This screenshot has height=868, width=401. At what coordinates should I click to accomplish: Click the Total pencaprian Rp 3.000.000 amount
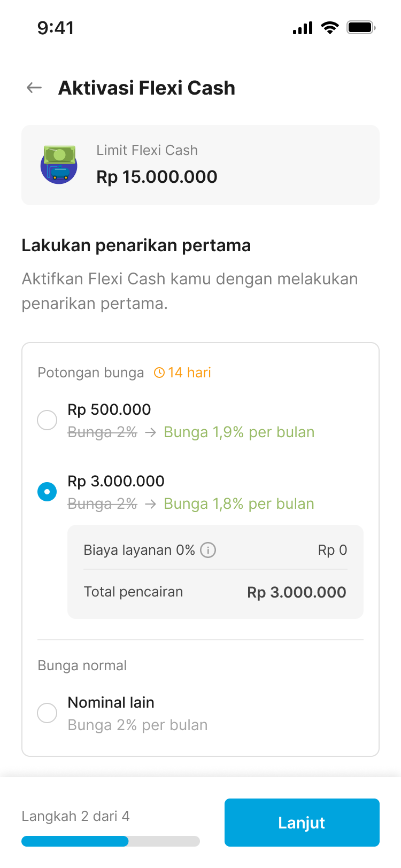296,592
